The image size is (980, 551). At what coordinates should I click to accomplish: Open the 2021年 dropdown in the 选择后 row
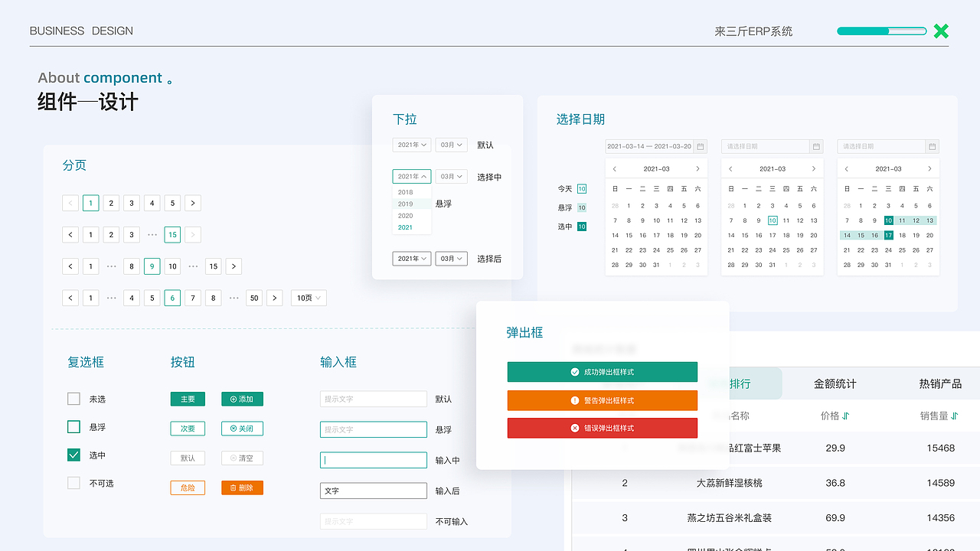coord(412,259)
